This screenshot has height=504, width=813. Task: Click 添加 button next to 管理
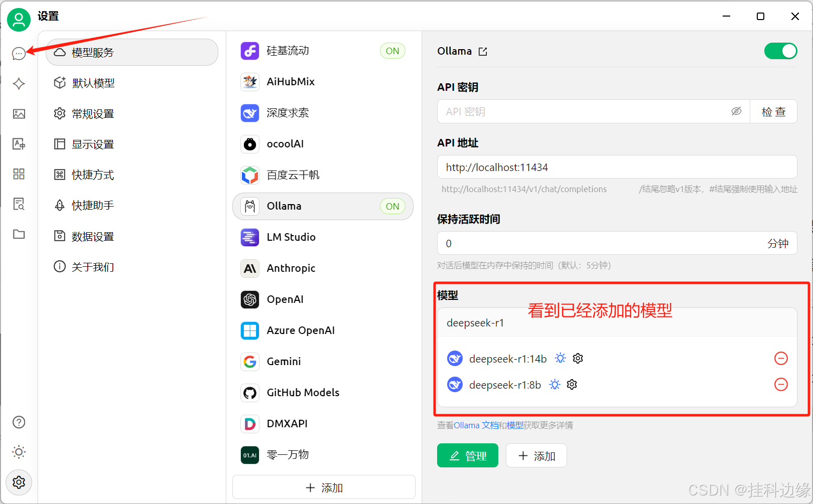536,455
